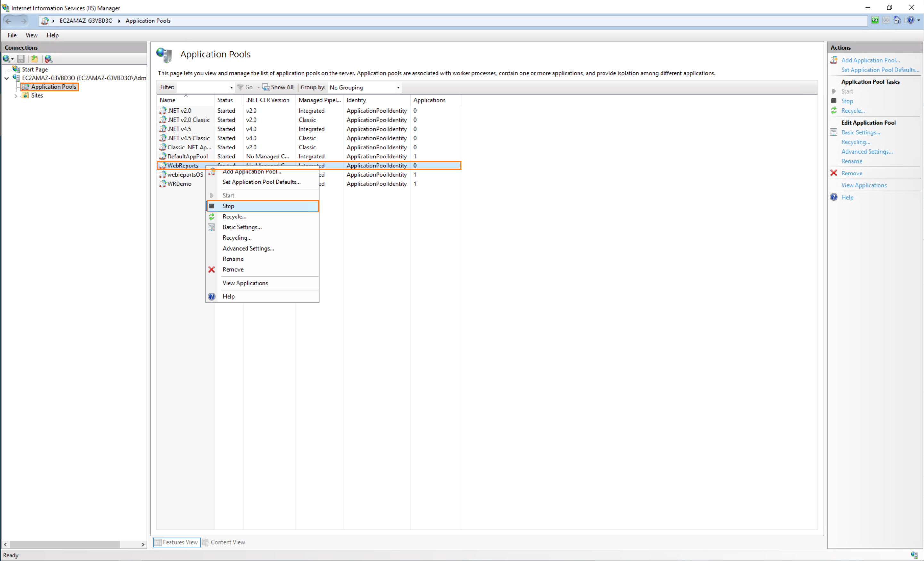Collapse the EC2AMAZ-G3VBD3O server node
This screenshot has width=924, height=561.
coord(7,78)
